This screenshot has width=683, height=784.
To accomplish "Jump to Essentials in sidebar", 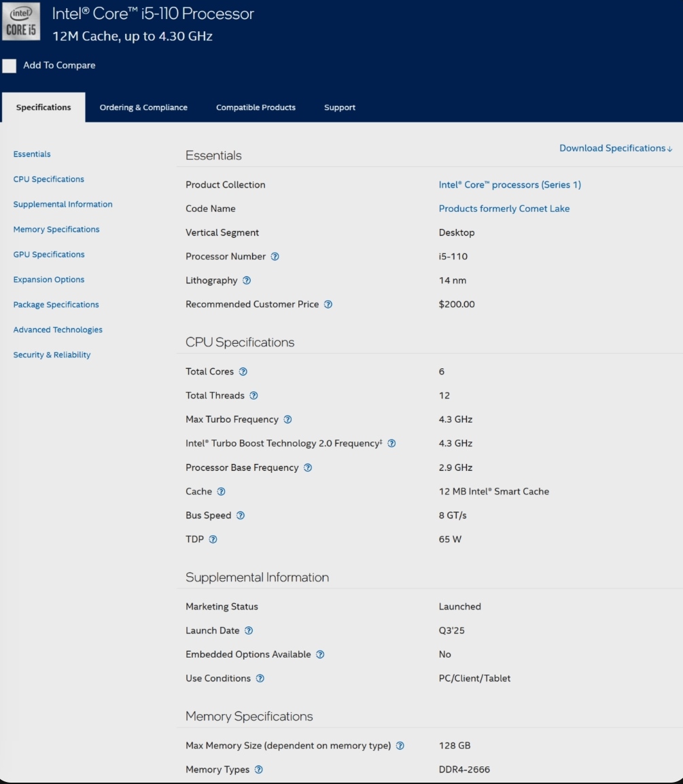I will 32,154.
